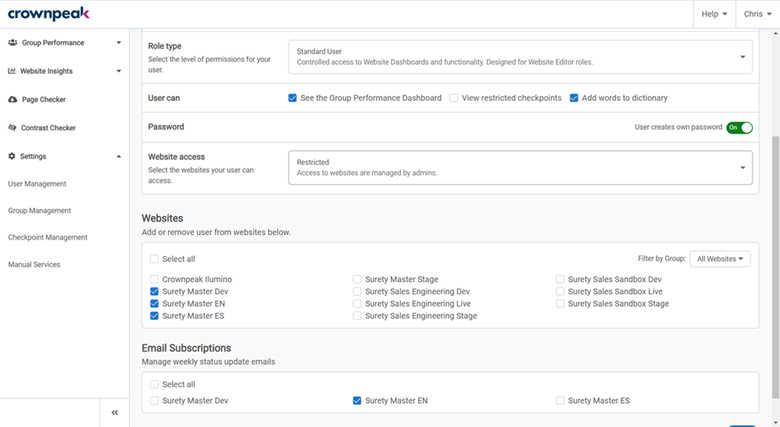Click the Page Checker cloud icon
The image size is (780, 427).
tap(12, 100)
